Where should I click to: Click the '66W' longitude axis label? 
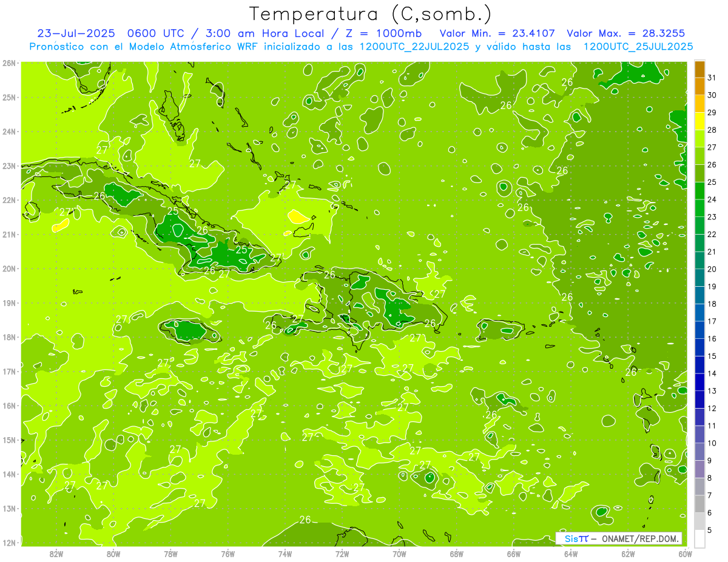click(x=514, y=554)
